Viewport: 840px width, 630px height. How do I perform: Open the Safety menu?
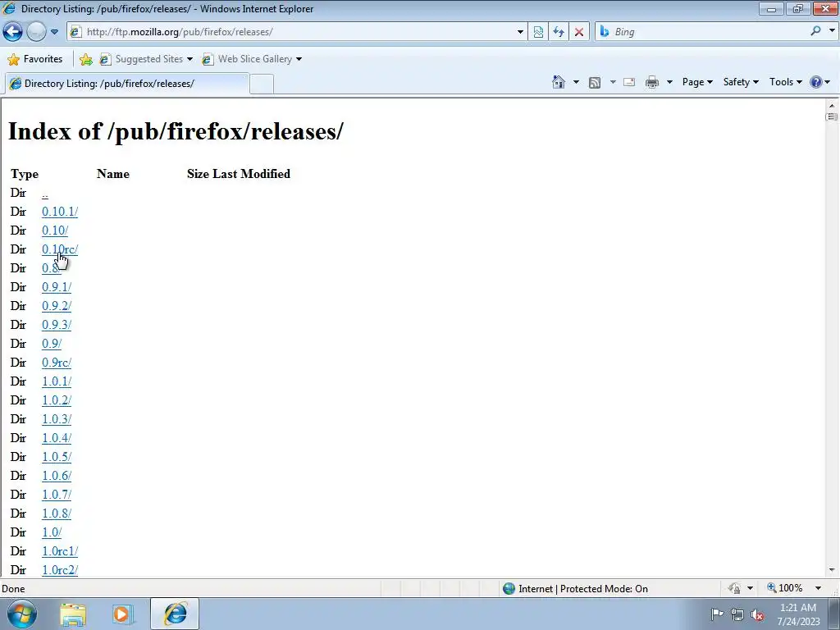[741, 82]
